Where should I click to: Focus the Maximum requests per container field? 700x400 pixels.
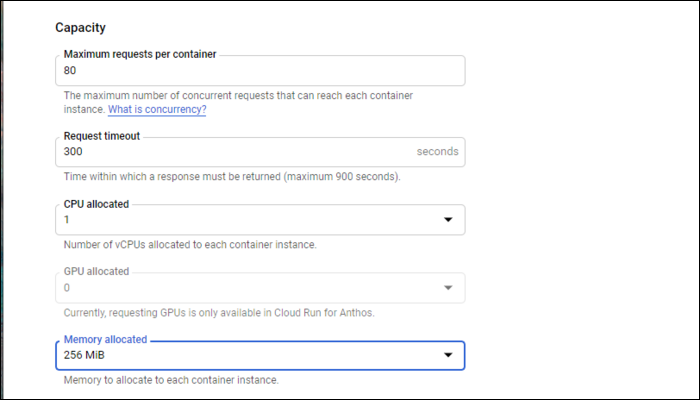tap(260, 71)
